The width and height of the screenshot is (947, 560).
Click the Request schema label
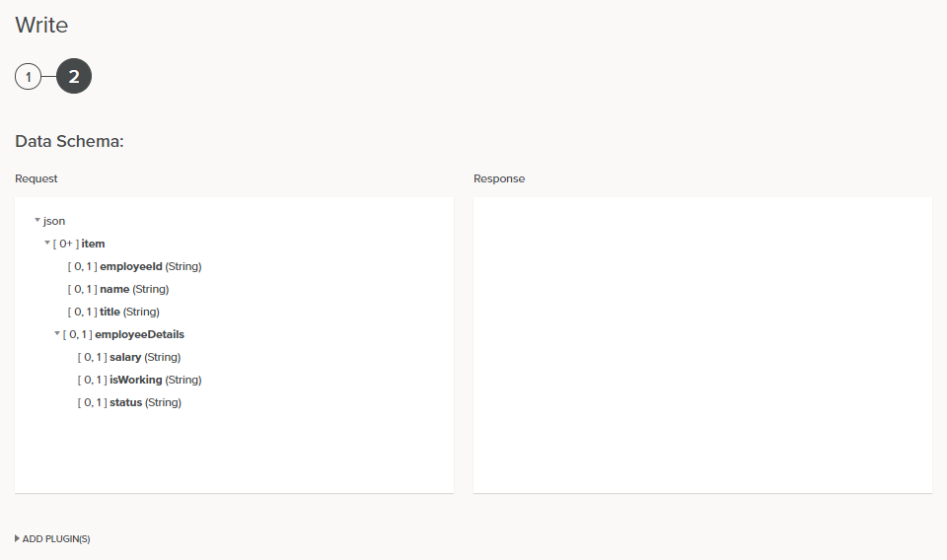pos(36,178)
